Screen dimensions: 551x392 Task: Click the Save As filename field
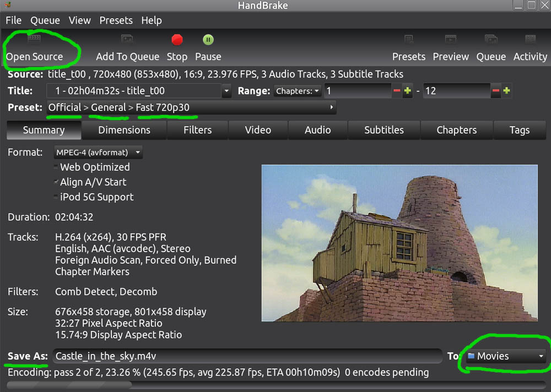pyautogui.click(x=247, y=356)
